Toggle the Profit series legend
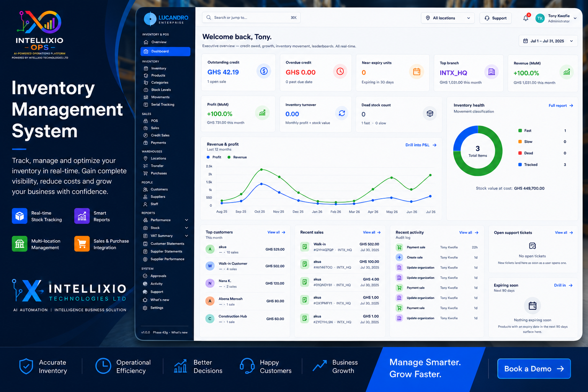 click(x=214, y=157)
